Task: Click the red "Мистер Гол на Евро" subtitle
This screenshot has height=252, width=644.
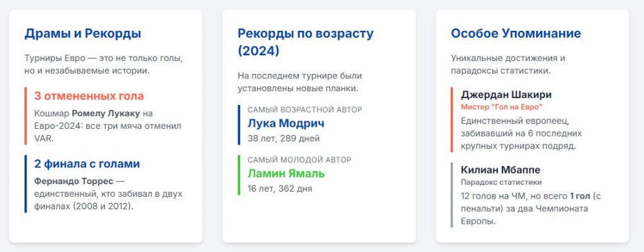Action: pyautogui.click(x=501, y=107)
